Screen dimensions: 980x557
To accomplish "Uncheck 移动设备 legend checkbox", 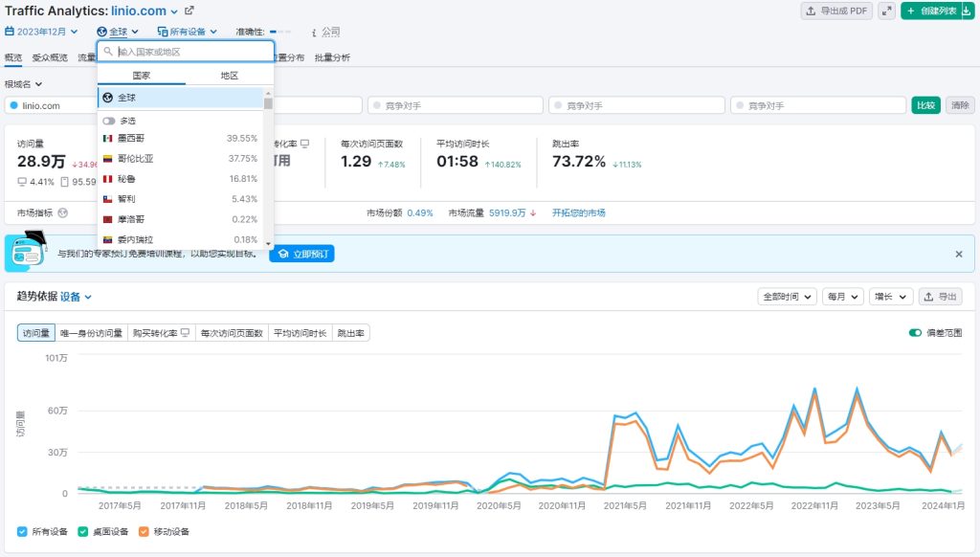I will click(144, 532).
